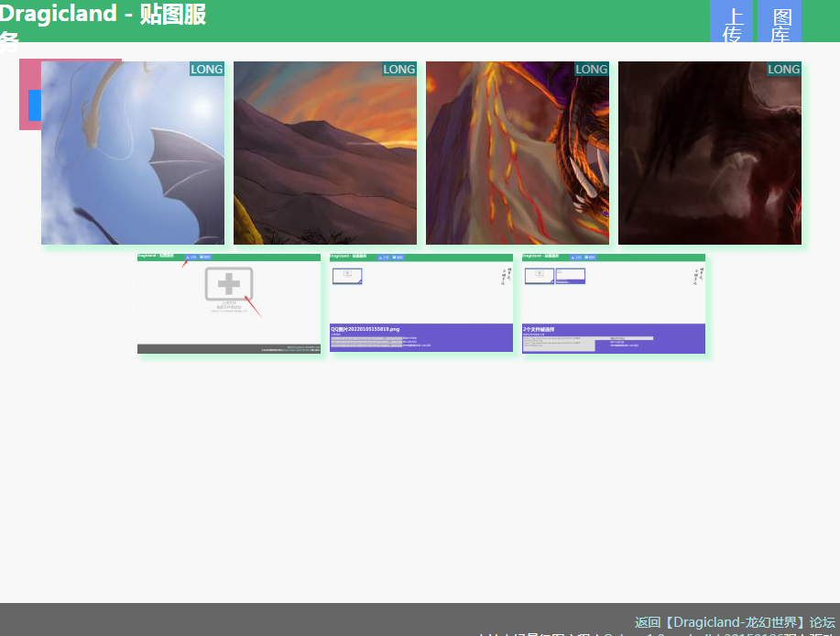840x636 pixels.
Task: Open the QQ图片20220105155819.png screenshot thumbnail
Action: (x=421, y=303)
